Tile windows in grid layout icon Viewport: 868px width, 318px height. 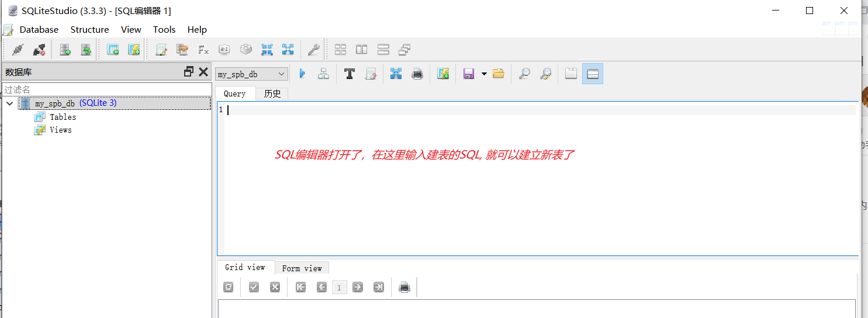[x=340, y=50]
